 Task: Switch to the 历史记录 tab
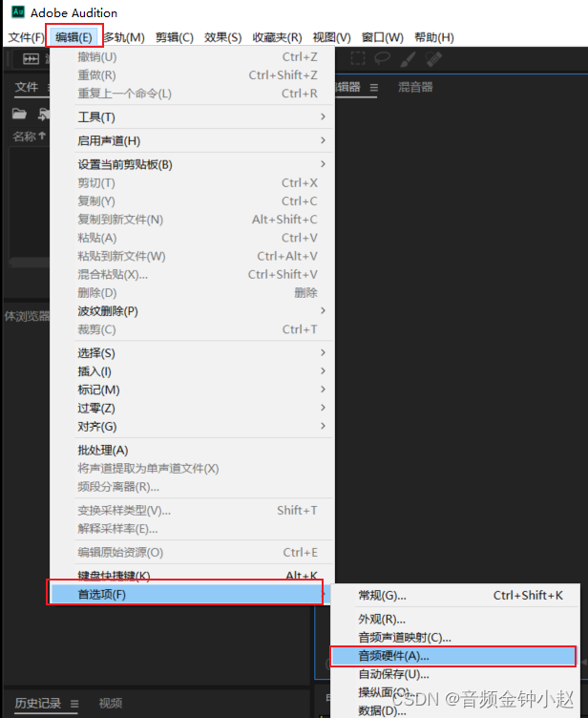coord(37,703)
